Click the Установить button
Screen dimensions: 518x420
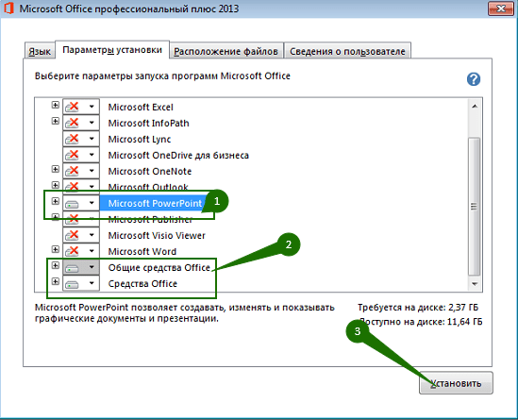[x=456, y=383]
